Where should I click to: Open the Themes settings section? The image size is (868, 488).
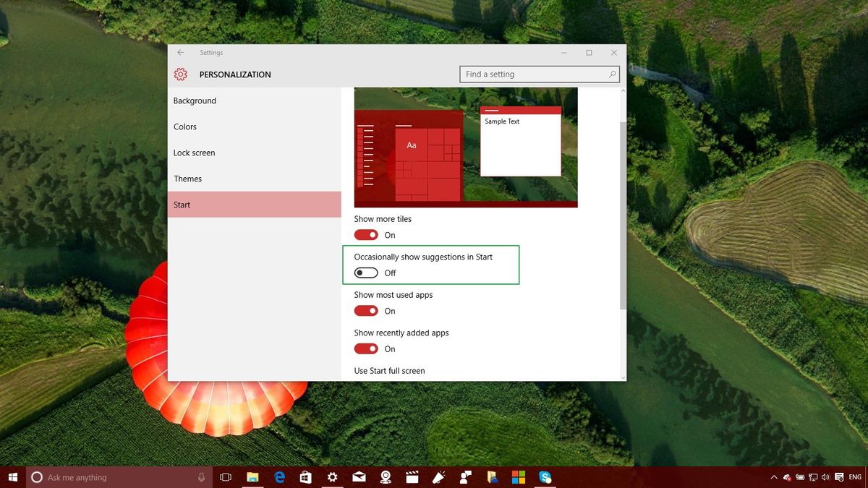point(188,179)
